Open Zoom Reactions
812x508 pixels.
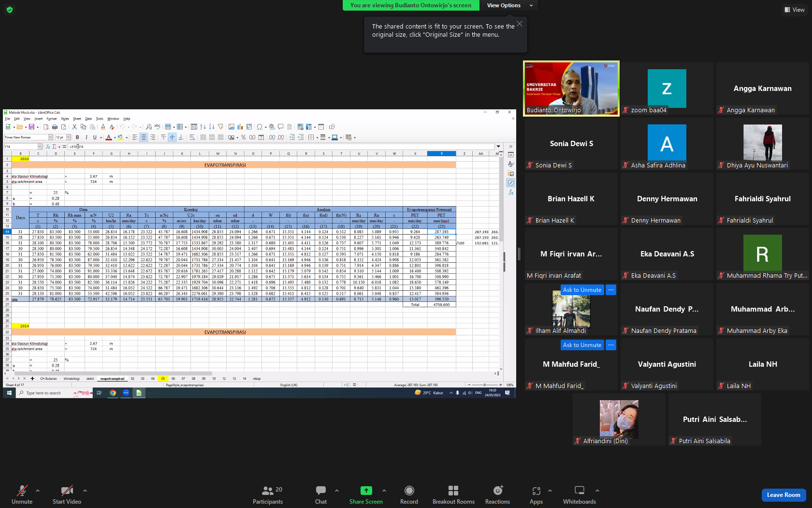click(497, 495)
